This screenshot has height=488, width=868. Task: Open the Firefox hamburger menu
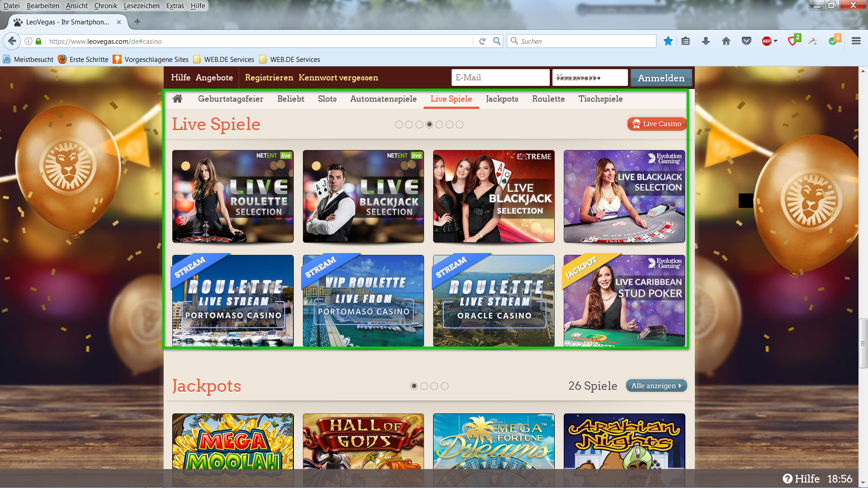[856, 41]
